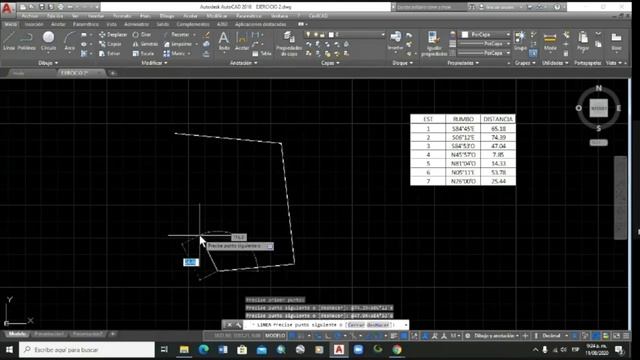Click Cerrar option in command line
This screenshot has width=640, height=360.
pos(356,325)
